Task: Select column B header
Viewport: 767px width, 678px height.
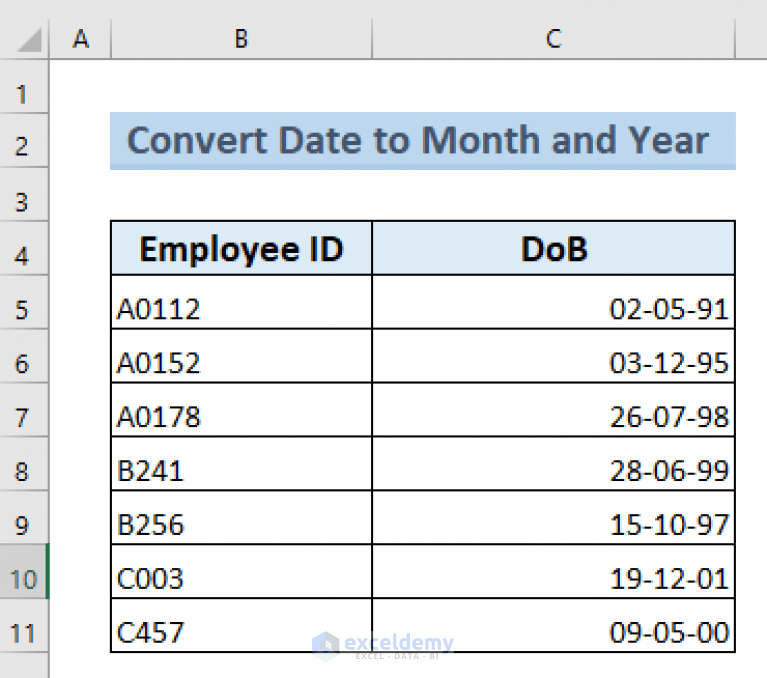Action: [x=242, y=39]
